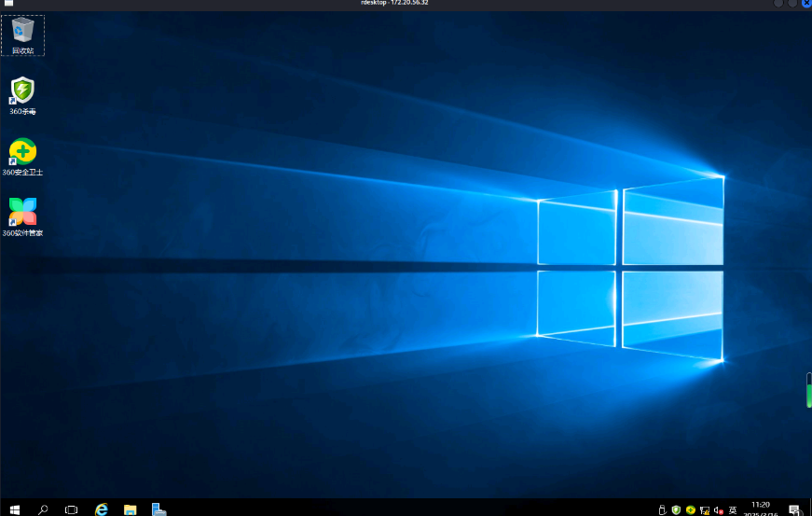This screenshot has width=812, height=516.
Task: Open File Explorer from the taskbar
Action: coord(131,509)
